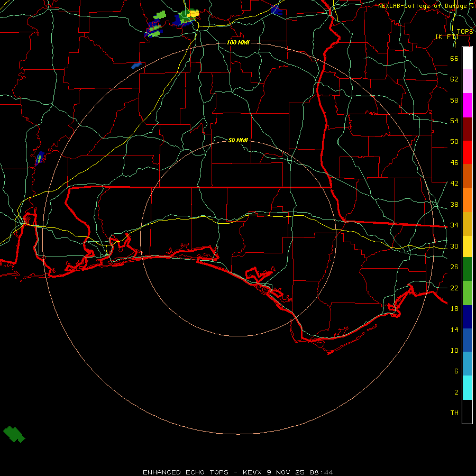Click the legend value '2'
476x476 pixels.
coord(456,392)
